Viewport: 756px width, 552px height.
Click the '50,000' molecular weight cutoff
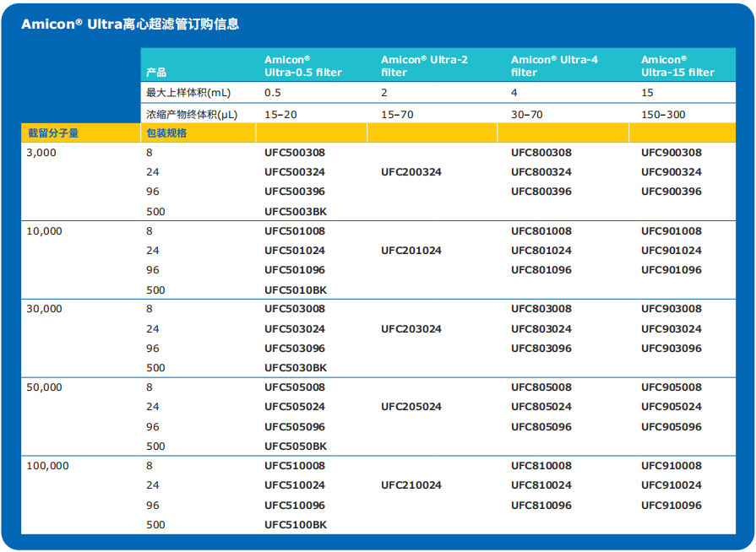(45, 387)
